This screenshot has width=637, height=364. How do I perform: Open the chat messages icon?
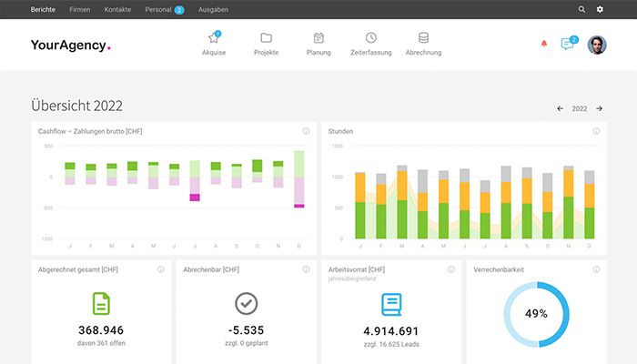[x=568, y=43]
